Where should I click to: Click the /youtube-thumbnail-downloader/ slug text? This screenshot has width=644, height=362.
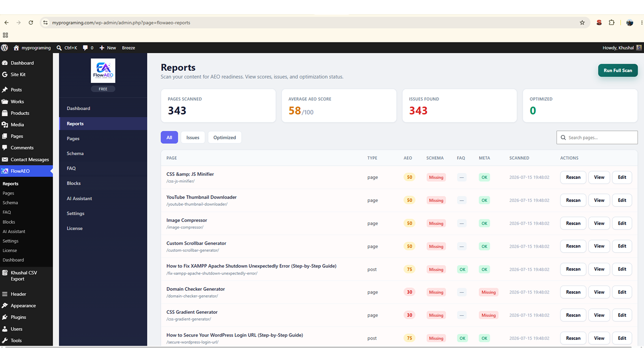tap(197, 204)
